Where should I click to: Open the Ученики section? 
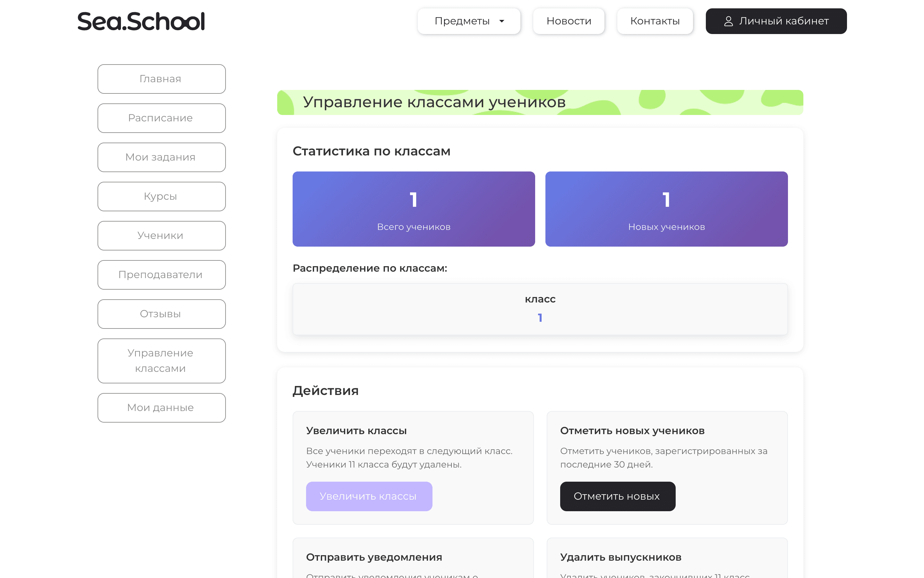[161, 235]
